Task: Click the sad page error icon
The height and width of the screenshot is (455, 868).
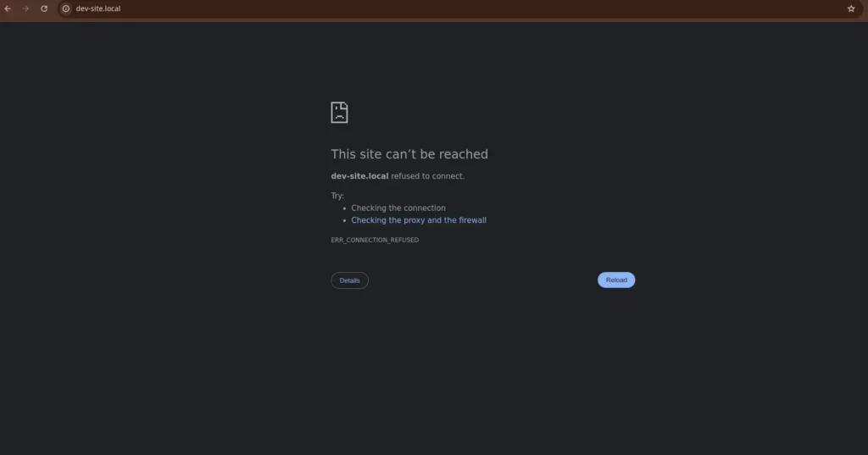Action: (339, 113)
